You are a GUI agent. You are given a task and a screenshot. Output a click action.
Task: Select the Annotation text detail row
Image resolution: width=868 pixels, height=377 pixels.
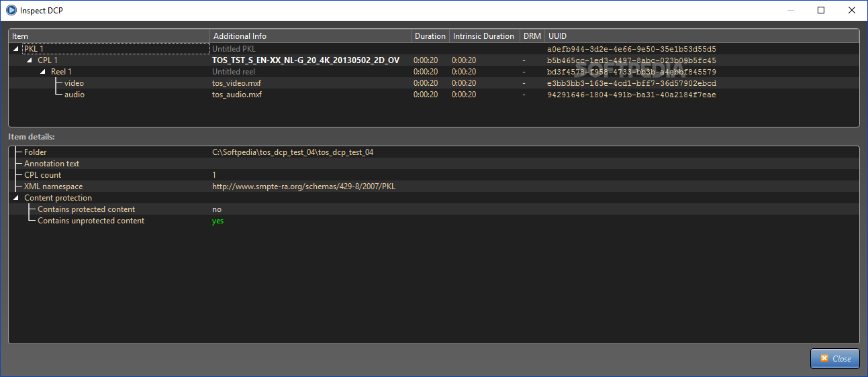434,164
